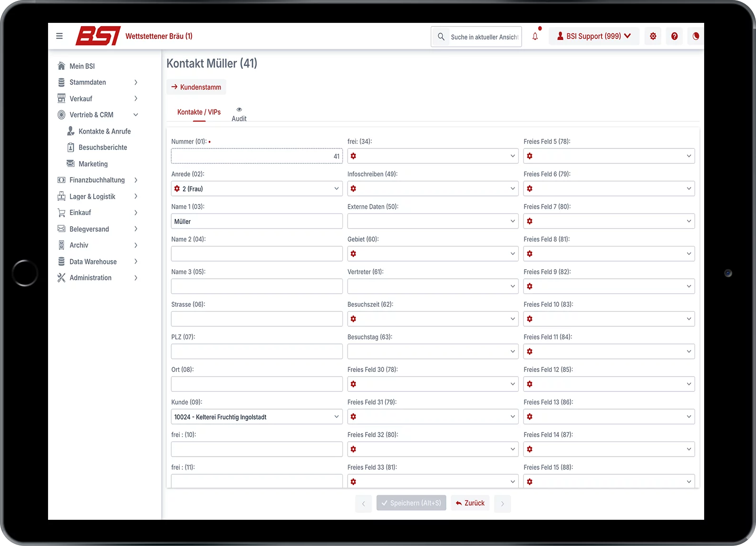
Task: Click the Wettstettener Bräu (1) title
Action: tap(159, 36)
